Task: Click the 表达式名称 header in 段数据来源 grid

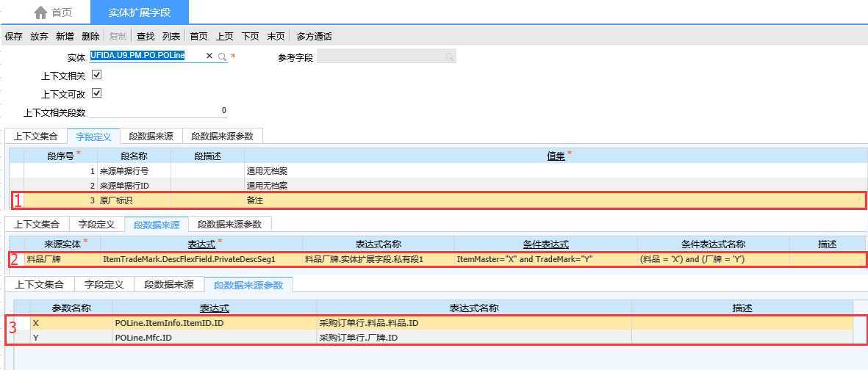Action: 379,244
